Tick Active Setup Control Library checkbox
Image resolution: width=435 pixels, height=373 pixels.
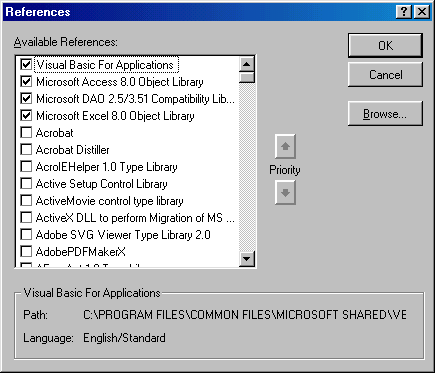26,183
